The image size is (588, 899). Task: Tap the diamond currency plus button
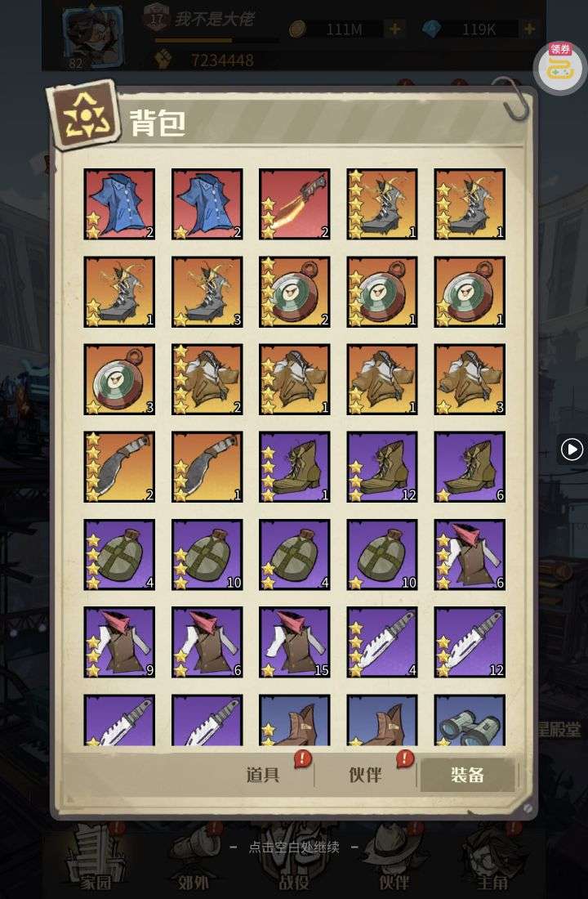pos(529,28)
